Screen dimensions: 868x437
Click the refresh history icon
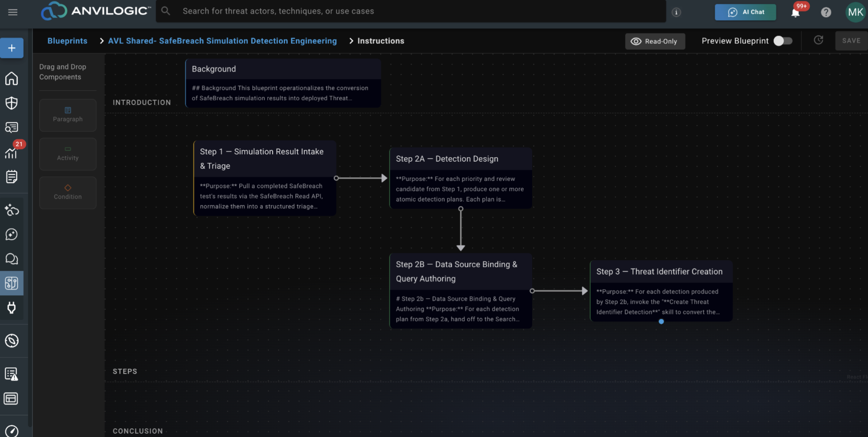[818, 41]
